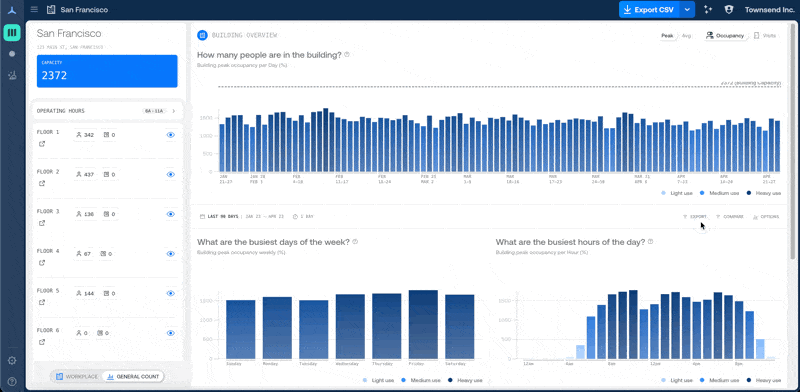Screen dimensions: 800x392
Task: Click the buildings dashboard icon in sidebar
Action: (12, 33)
